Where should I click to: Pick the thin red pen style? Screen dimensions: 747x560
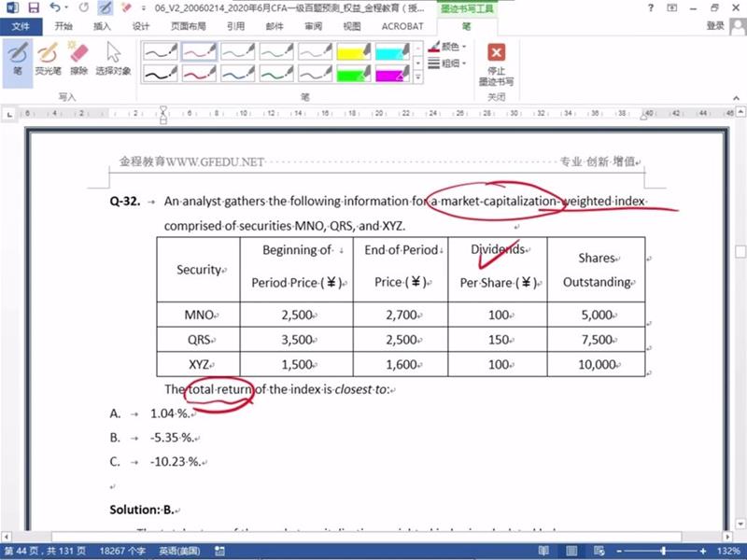point(199,51)
